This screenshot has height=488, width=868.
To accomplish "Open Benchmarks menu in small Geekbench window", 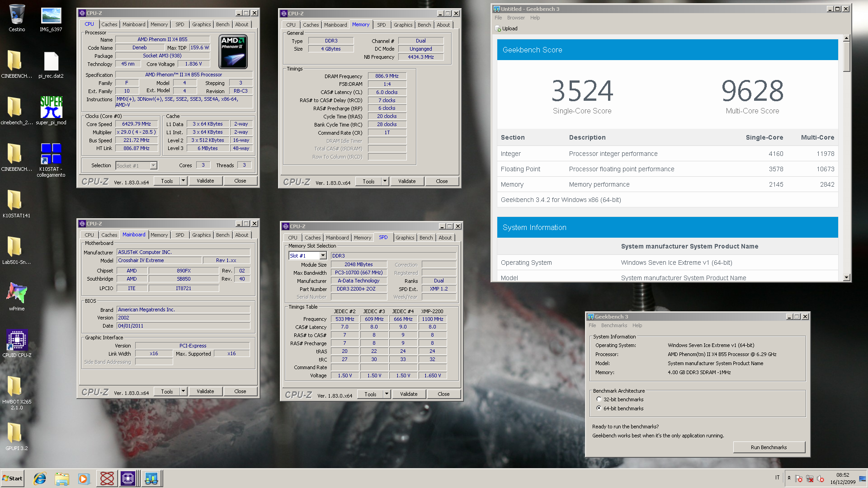I will tap(614, 326).
